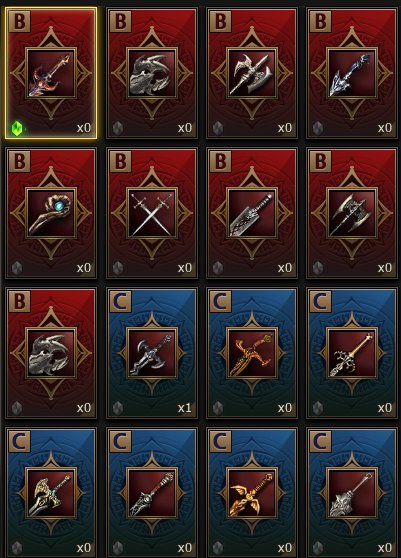Select the crossed twin swords card
401x558 pixels.
[x=152, y=214]
